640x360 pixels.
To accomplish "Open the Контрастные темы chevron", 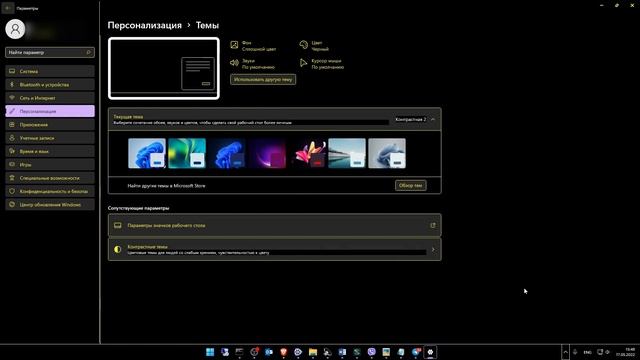I will click(433, 249).
